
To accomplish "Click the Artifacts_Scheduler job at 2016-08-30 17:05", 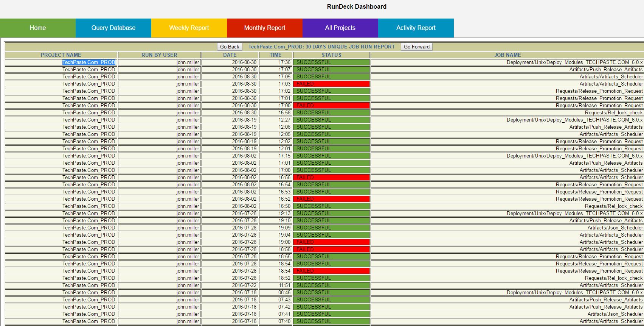I will tap(611, 77).
